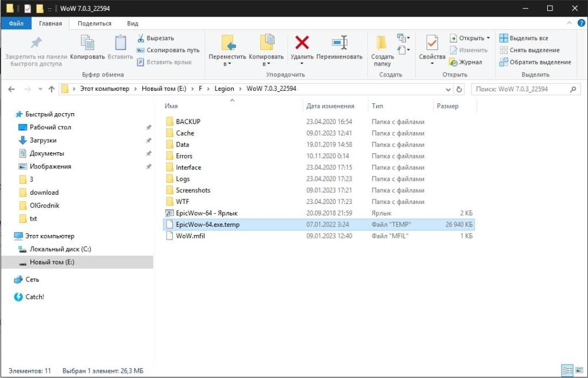Open the Properties (Свойства) icon
The width and height of the screenshot is (588, 378).
pos(432,43)
